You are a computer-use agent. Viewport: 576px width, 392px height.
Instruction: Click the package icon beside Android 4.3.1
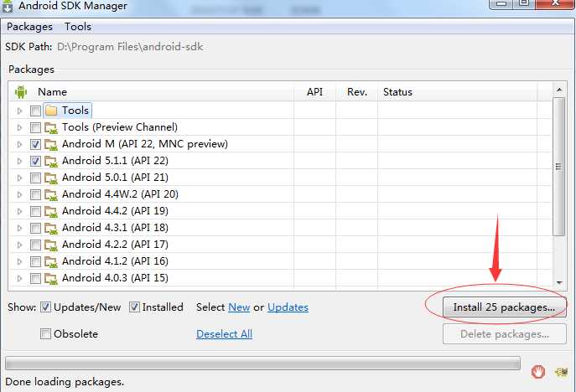50,229
